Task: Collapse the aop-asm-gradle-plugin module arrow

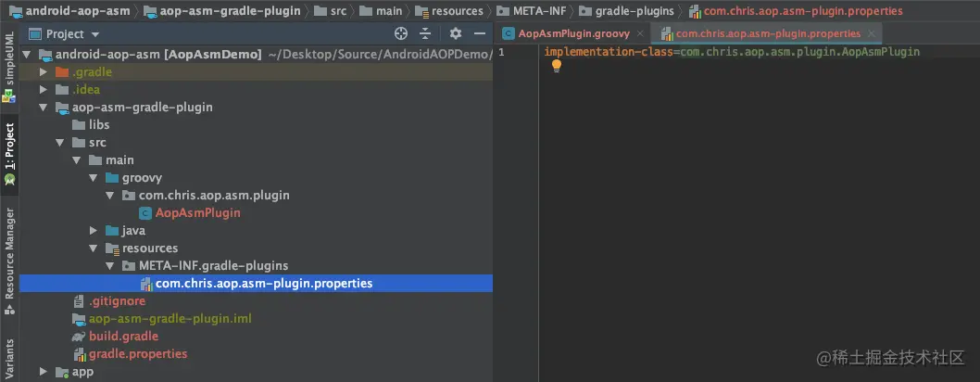Action: [x=44, y=108]
